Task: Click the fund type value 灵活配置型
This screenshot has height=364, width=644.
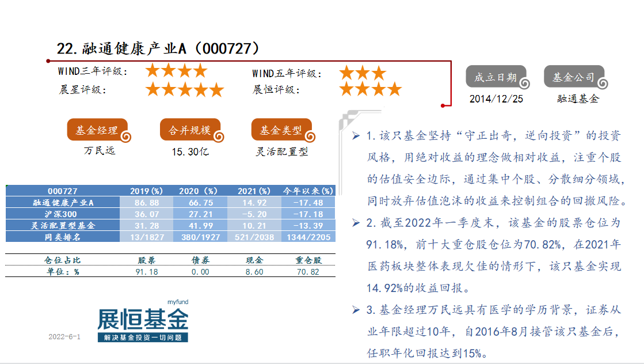Action: (x=282, y=151)
